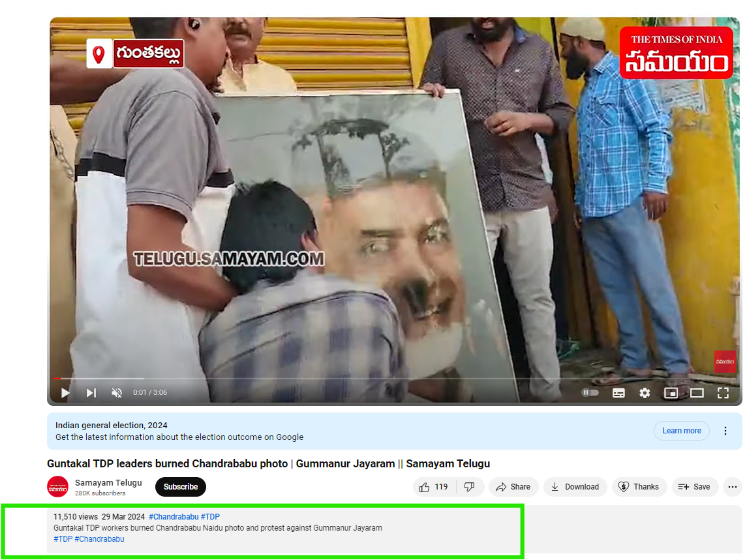This screenshot has height=560, width=747.
Task: Toggle the autoplay switch
Action: 590,393
